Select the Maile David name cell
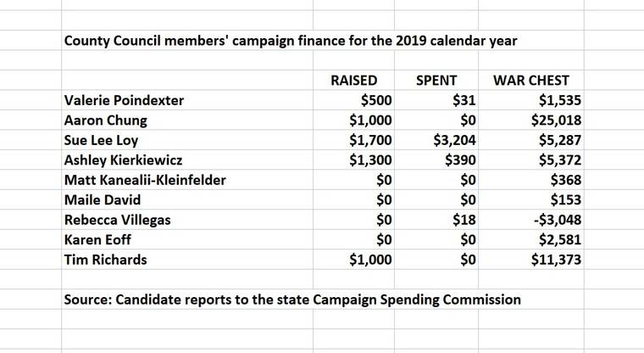 pos(98,200)
